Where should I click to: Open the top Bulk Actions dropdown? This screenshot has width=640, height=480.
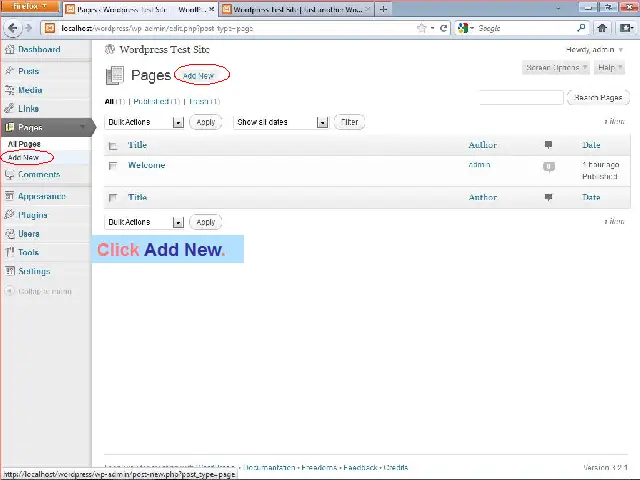click(144, 122)
